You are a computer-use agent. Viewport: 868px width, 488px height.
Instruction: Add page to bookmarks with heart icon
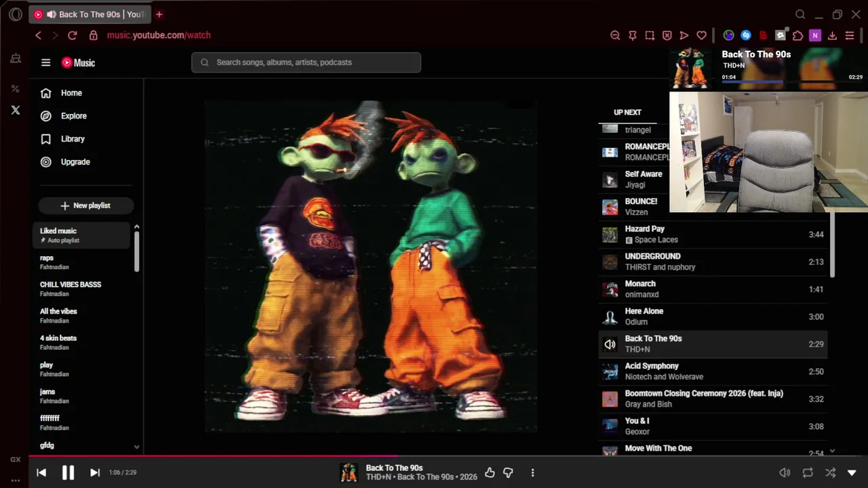[x=702, y=35]
